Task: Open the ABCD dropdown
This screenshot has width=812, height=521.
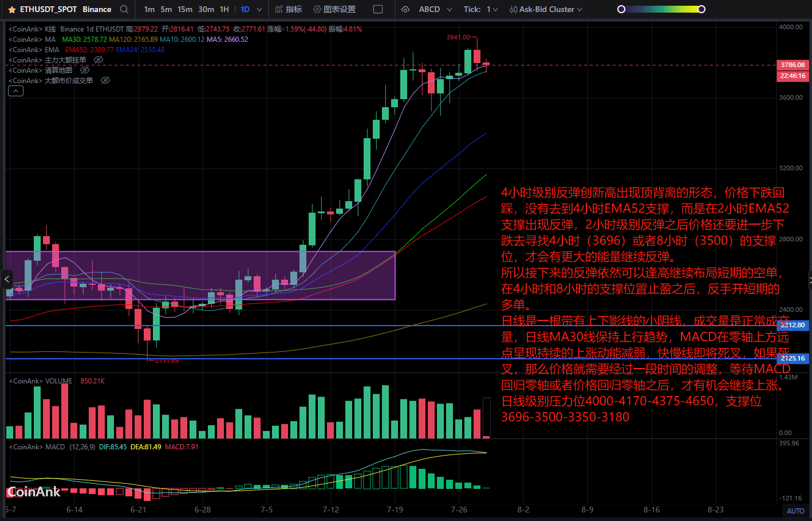Action: [435, 9]
